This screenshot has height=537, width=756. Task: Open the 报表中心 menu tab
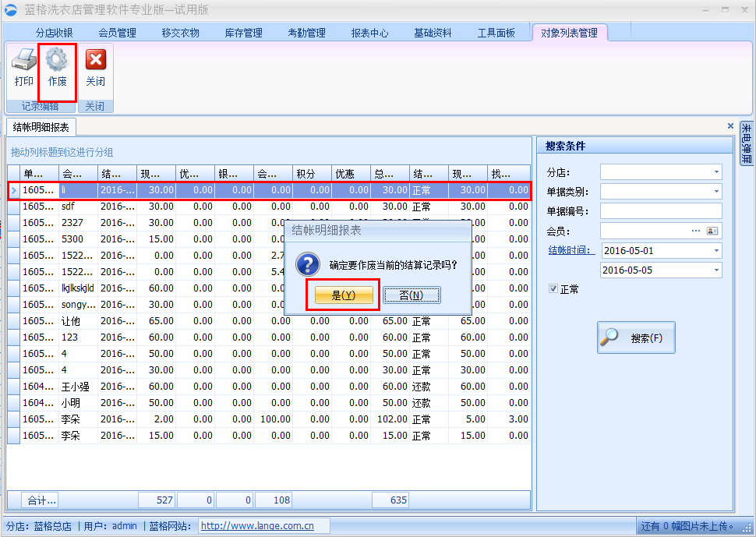(369, 33)
